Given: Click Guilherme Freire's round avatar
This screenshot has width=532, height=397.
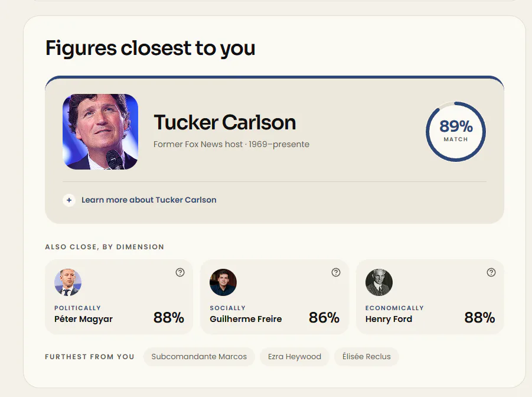Looking at the screenshot, I should click(223, 282).
